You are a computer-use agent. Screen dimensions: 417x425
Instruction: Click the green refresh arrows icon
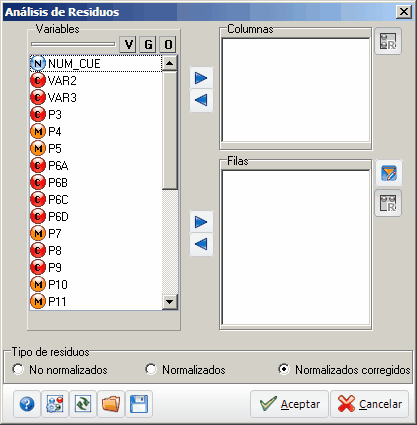[x=83, y=404]
